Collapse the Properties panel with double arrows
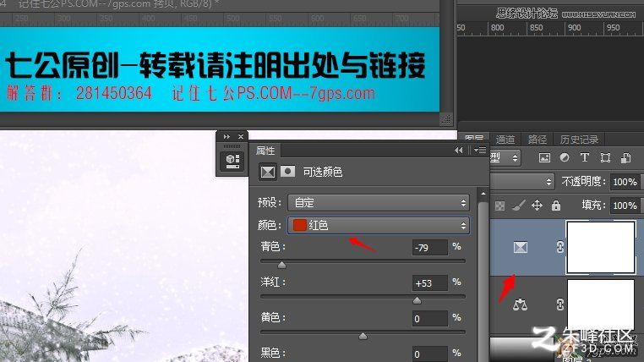Screen dimensions: 644x362 tap(458, 151)
